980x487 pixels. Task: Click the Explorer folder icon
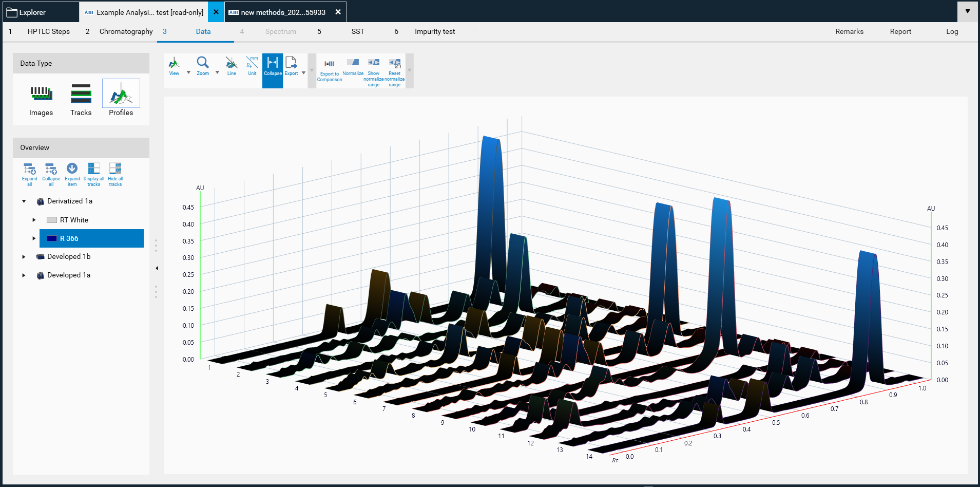12,12
